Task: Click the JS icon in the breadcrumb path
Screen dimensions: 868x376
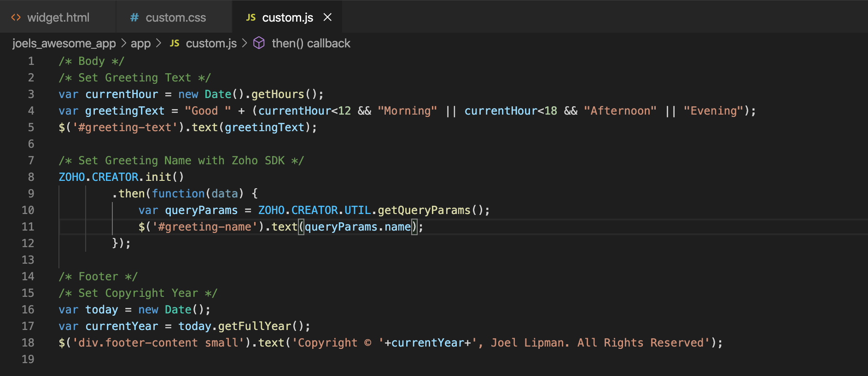Action: coord(175,43)
